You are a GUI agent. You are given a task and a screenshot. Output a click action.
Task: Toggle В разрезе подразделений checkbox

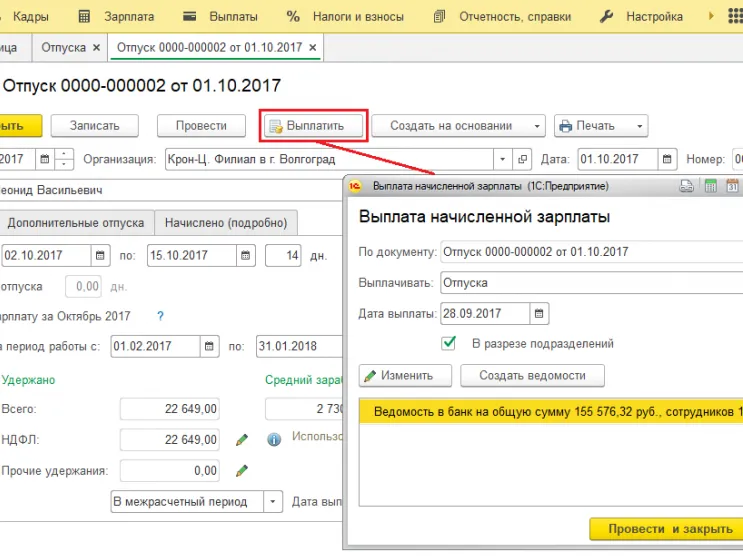pos(449,343)
